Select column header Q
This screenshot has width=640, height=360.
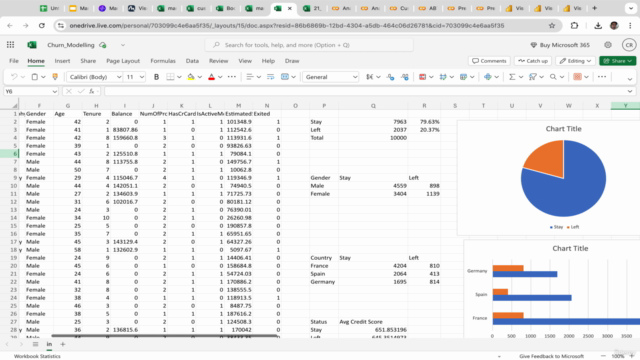373,106
